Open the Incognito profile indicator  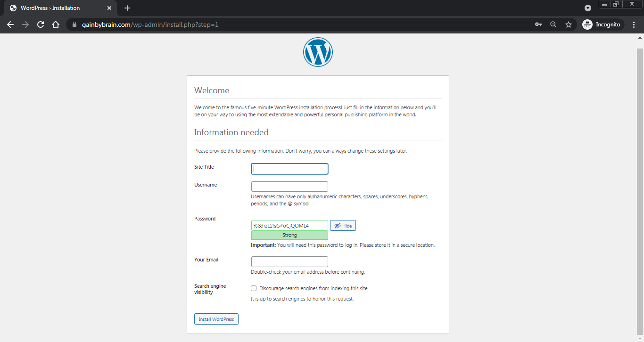tap(603, 24)
